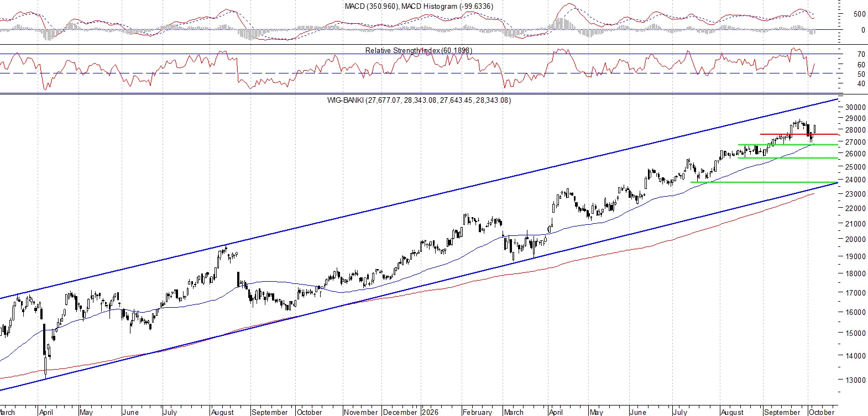Click the MACD indicator title text
Viewport: 868px width, 416px height.
[x=419, y=6]
